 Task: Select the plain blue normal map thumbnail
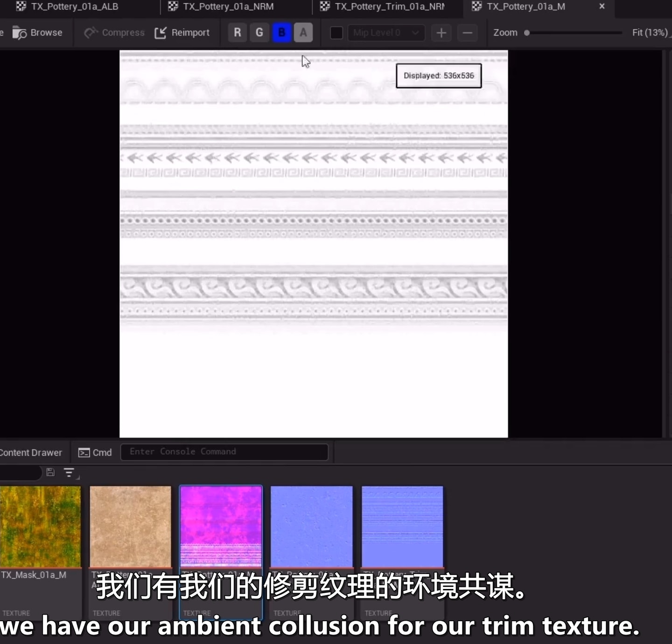312,526
